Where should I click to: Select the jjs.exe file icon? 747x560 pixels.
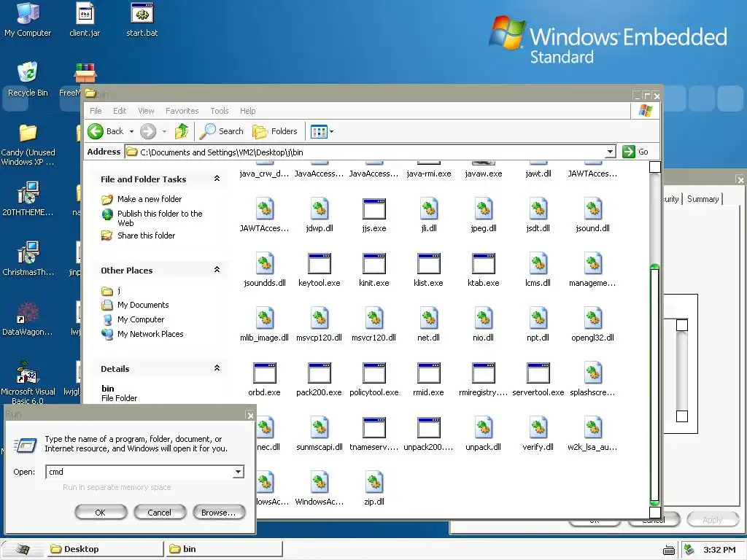(374, 209)
